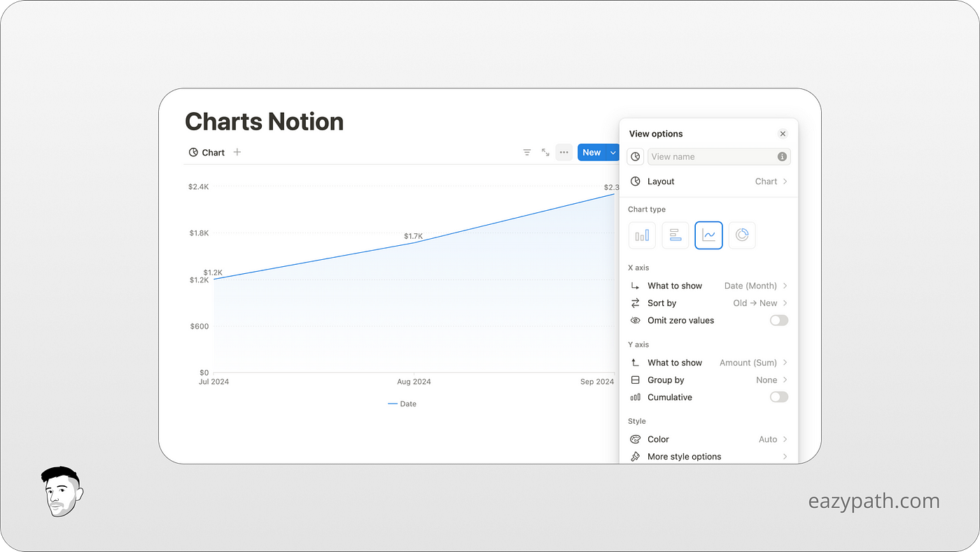980x552 pixels.
Task: Open More style options
Action: click(x=683, y=456)
